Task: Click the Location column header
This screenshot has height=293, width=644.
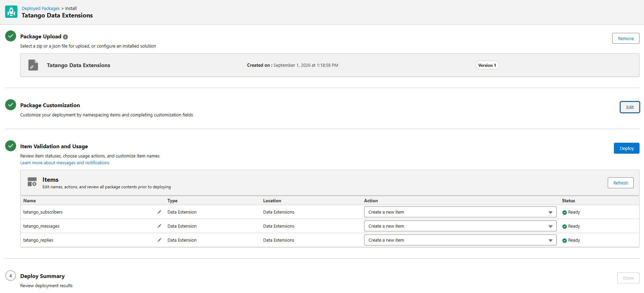Action: pos(272,201)
